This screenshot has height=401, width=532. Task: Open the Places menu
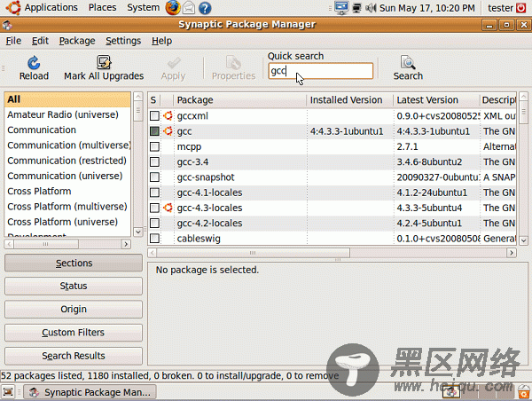coord(102,7)
